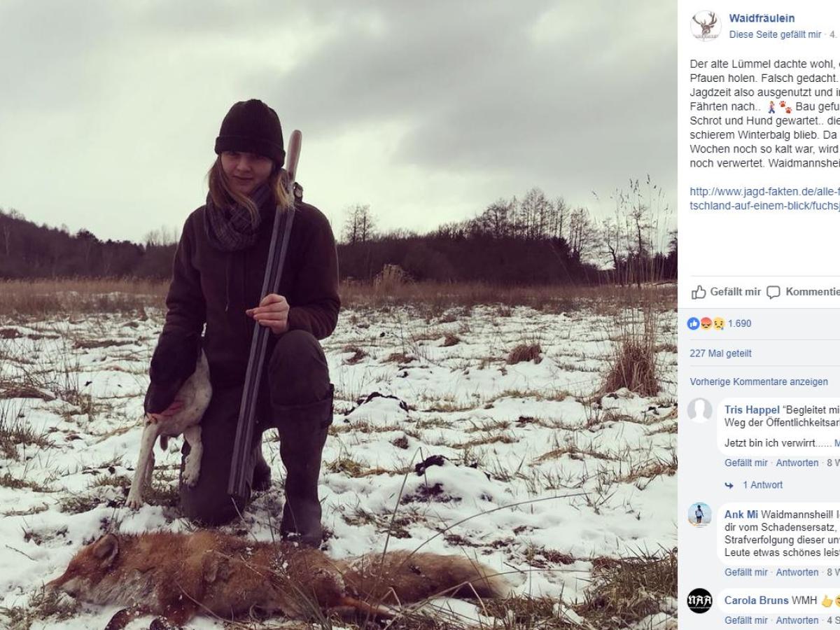This screenshot has height=630, width=840.
Task: Click the sad reaction emoji icon
Action: click(717, 323)
